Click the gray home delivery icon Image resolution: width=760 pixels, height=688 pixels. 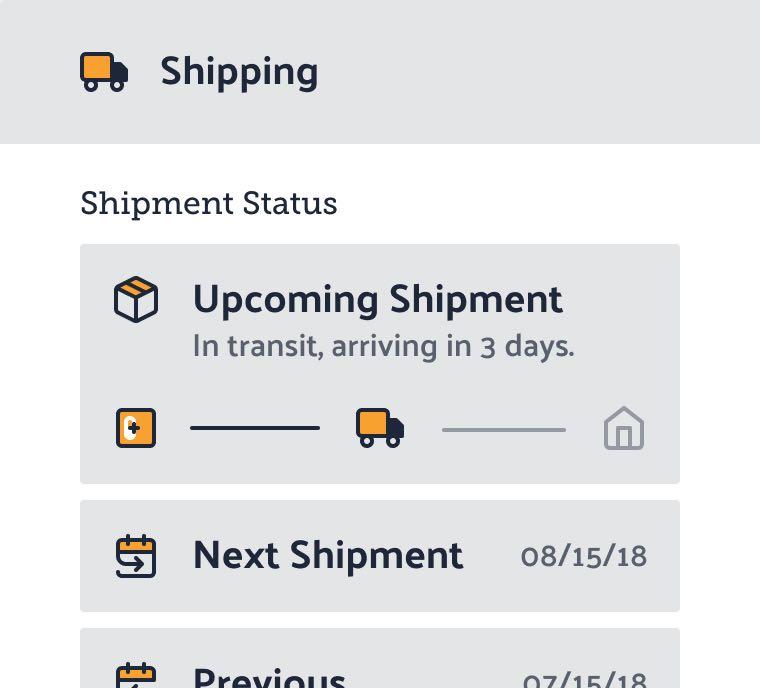click(x=624, y=429)
